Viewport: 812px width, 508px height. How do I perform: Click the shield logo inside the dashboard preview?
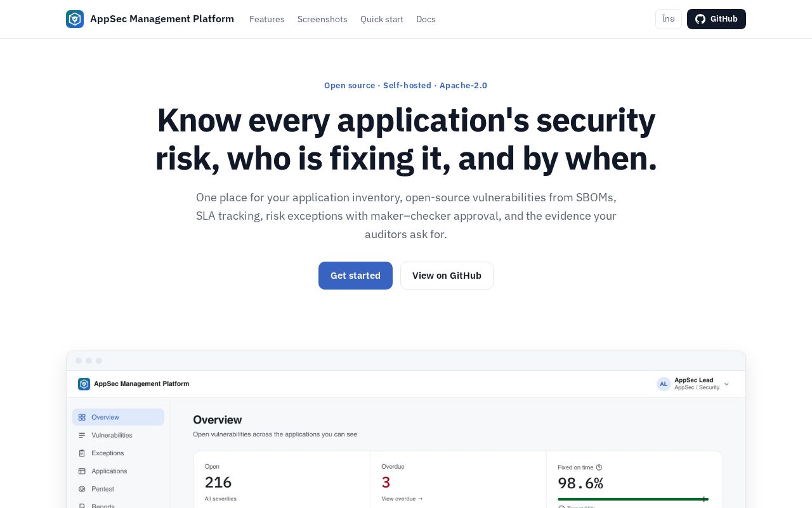[x=84, y=384]
